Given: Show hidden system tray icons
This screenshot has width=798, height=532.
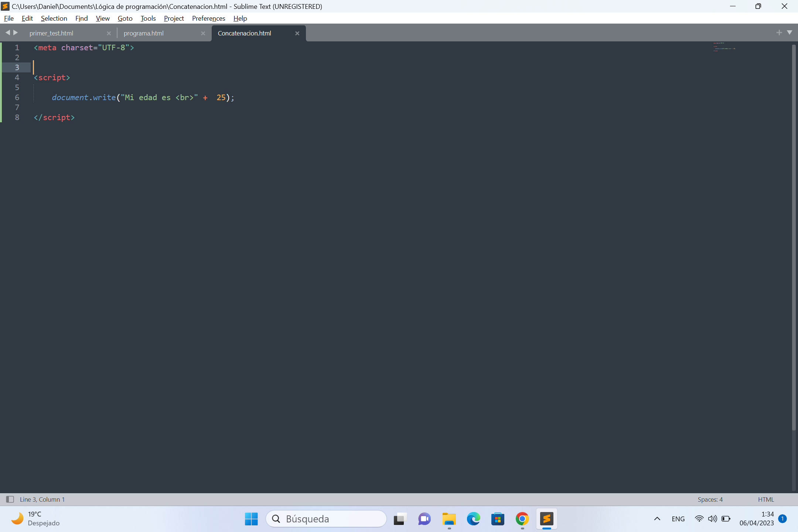Looking at the screenshot, I should coord(657,519).
